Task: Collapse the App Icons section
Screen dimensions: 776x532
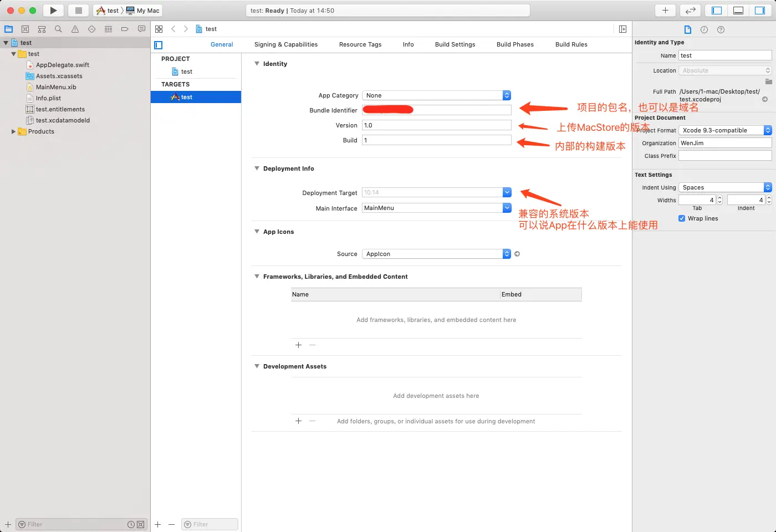Action: pos(257,232)
